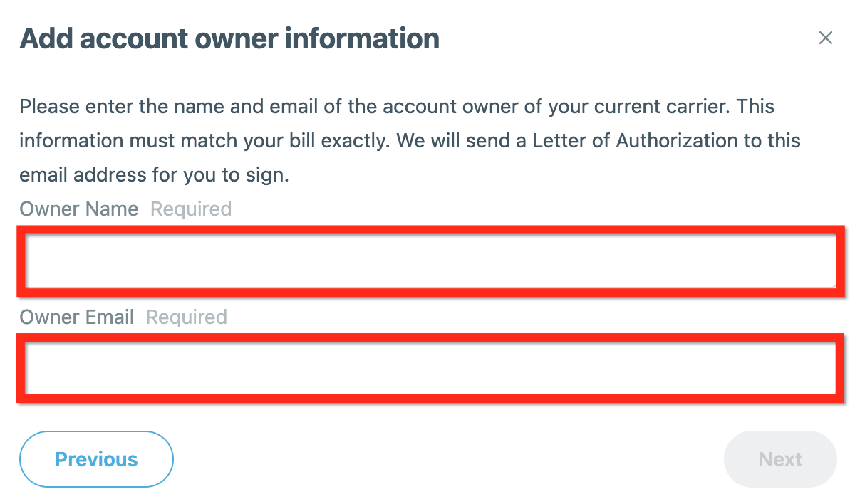Click the line email address for you to sign

point(154,175)
